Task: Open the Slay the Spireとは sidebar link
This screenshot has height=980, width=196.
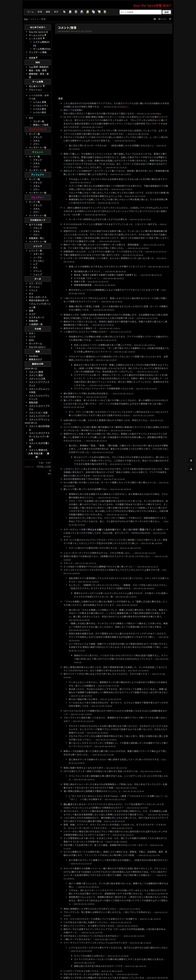Action: coord(38,32)
